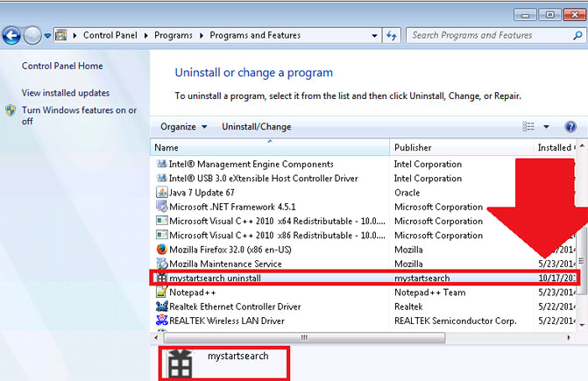This screenshot has height=381, width=588.
Task: Click the mystartsearch uninstall row icon
Action: (161, 279)
